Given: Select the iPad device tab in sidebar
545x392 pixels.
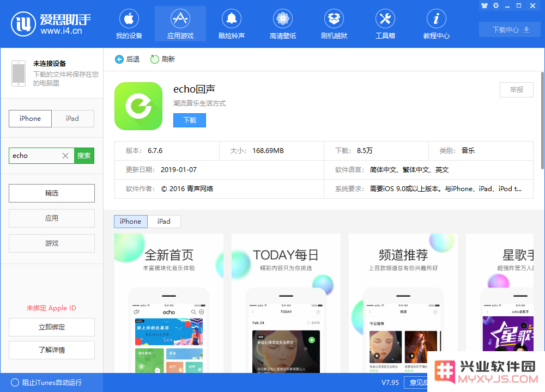Looking at the screenshot, I should (x=72, y=119).
